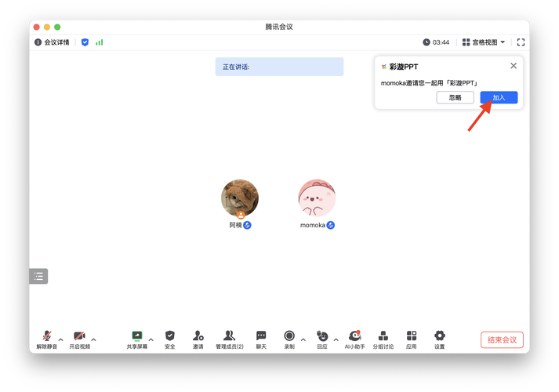Open the 安全 security menu
This screenshot has width=559, height=392.
tap(170, 339)
